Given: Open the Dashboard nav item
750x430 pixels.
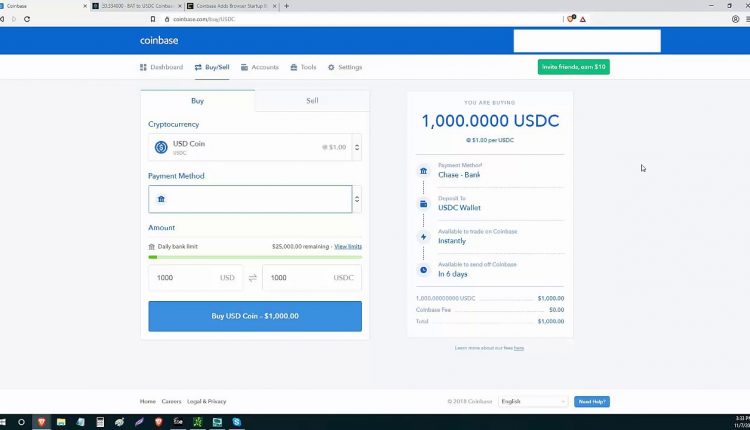Looking at the screenshot, I should tap(161, 67).
